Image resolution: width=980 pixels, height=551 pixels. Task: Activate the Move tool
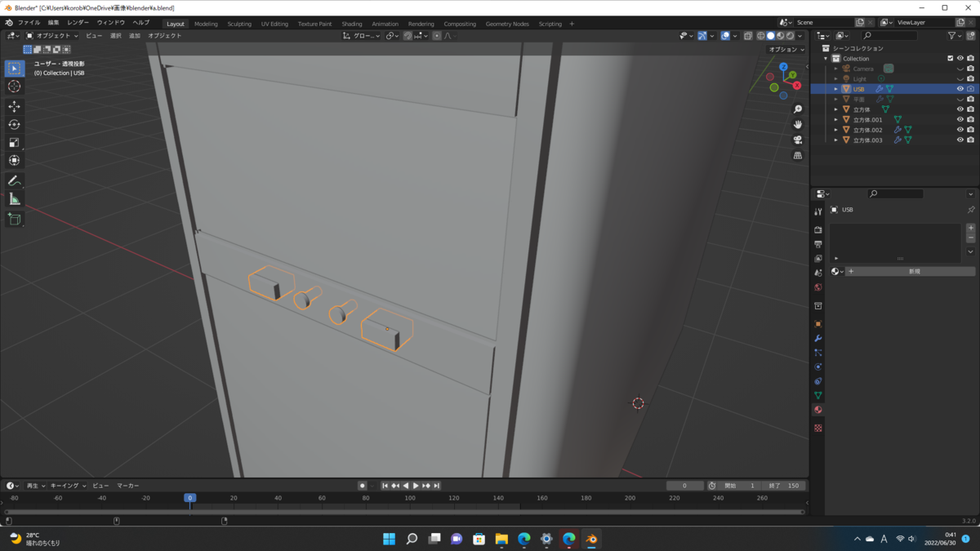[14, 107]
